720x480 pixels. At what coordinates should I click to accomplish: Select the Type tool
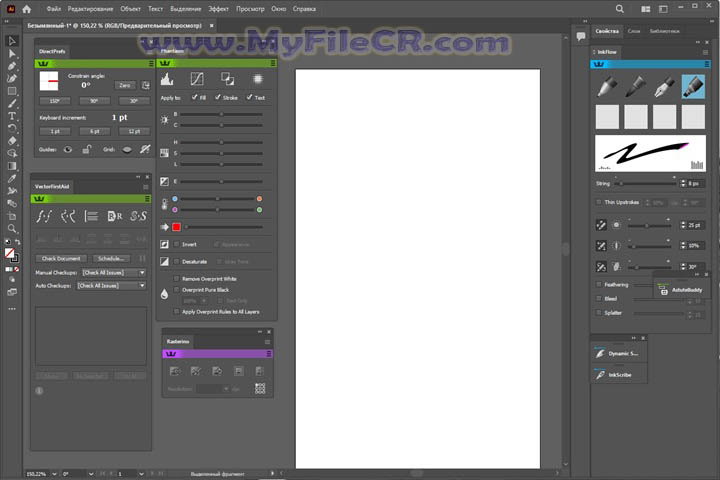click(x=12, y=116)
